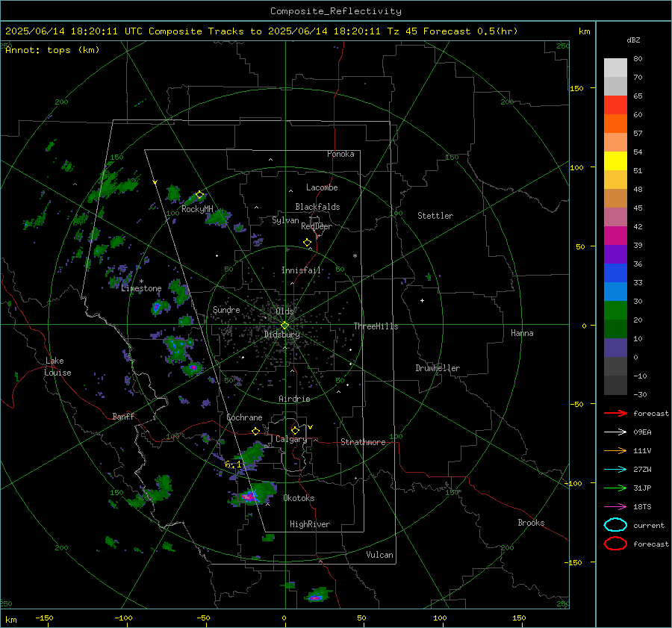This screenshot has height=628, width=672.
Task: Click the cyan 'current' ellipse legend icon
Action: click(x=615, y=525)
